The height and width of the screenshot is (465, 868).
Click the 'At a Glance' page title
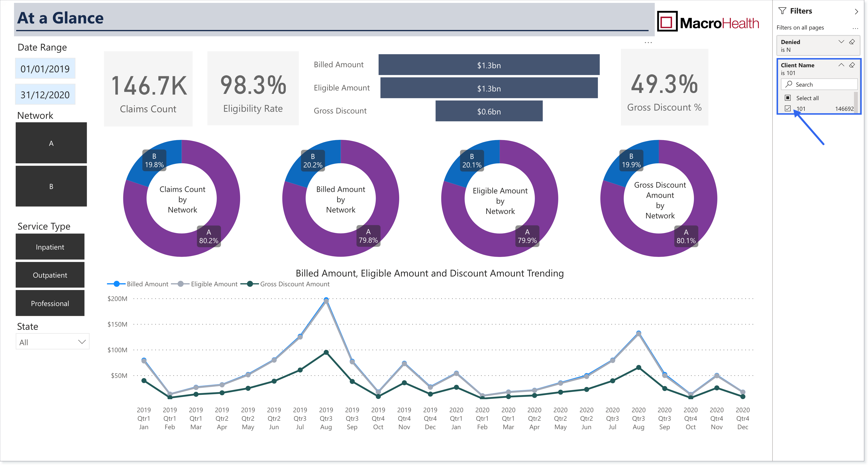(x=61, y=18)
